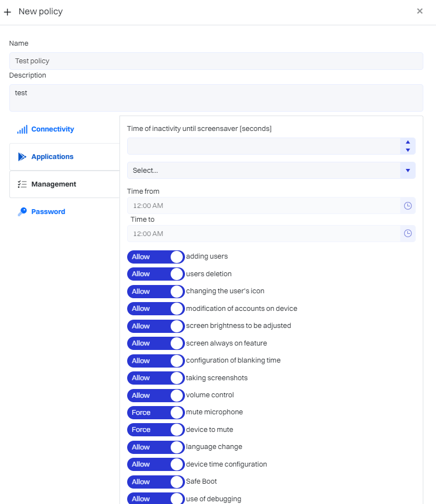
Task: Click the Password key icon
Action: point(22,212)
